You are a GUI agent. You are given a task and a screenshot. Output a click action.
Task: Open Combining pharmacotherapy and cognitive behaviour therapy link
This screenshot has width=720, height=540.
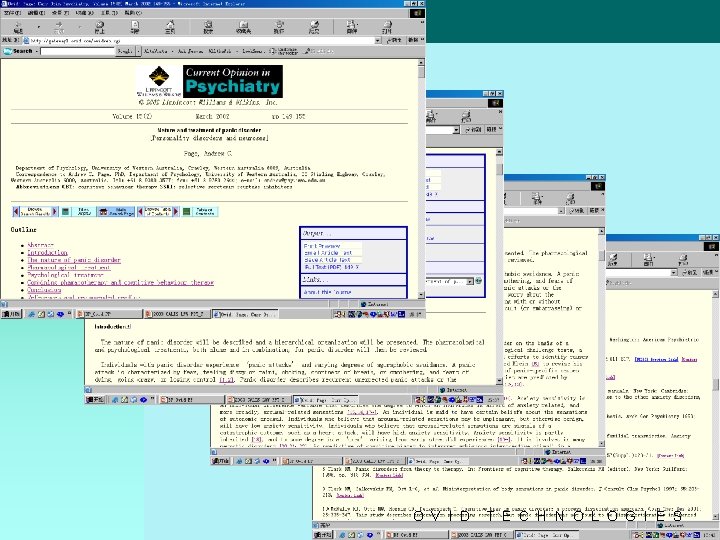pyautogui.click(x=121, y=282)
